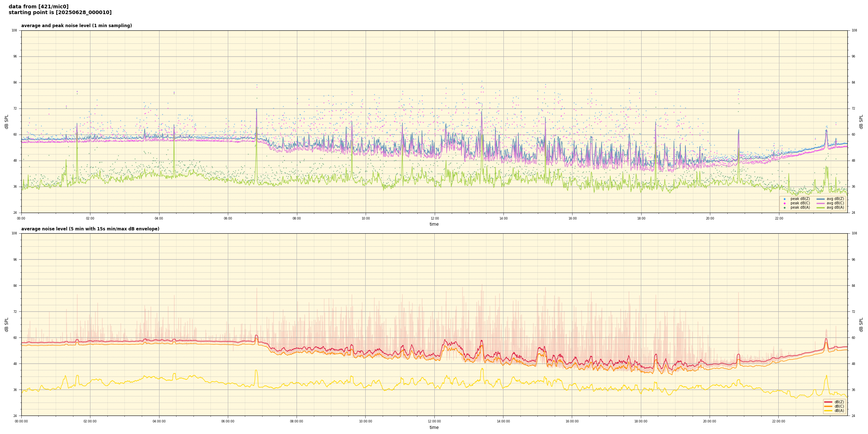Click the 22:00 tick label on upper chart
The image size is (868, 434).
(779, 218)
